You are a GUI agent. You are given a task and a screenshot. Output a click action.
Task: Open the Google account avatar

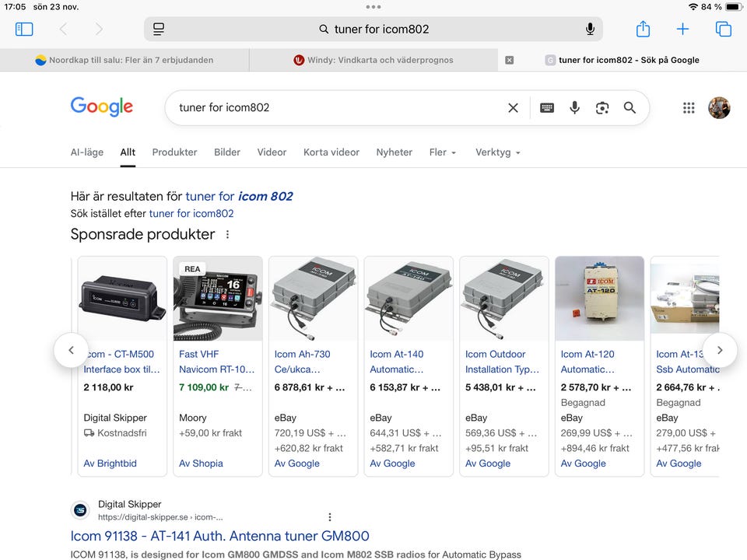click(719, 107)
